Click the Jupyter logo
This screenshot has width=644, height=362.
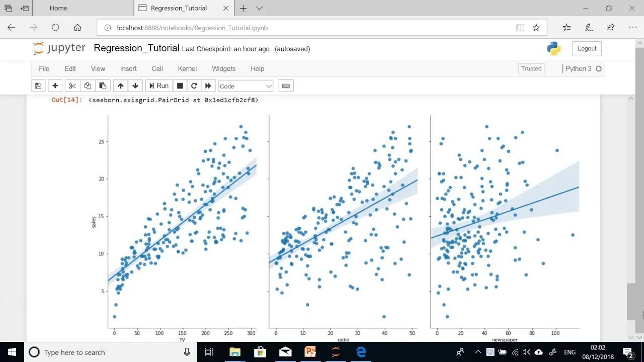point(59,48)
